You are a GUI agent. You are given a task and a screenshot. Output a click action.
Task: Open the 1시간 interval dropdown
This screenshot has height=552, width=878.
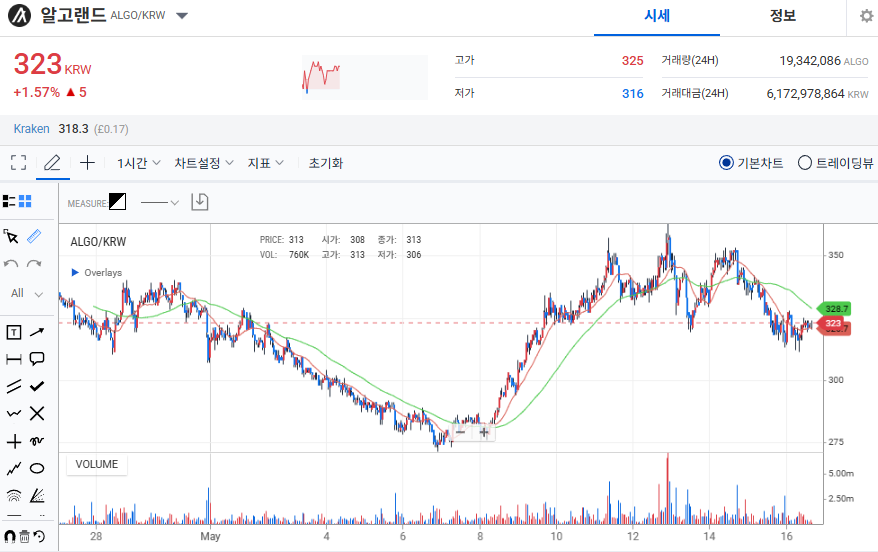tap(139, 163)
